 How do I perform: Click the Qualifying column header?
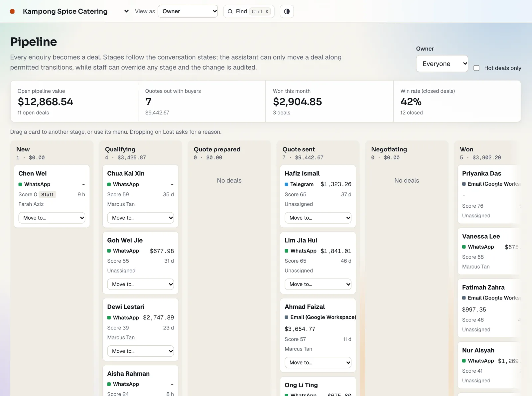point(120,149)
